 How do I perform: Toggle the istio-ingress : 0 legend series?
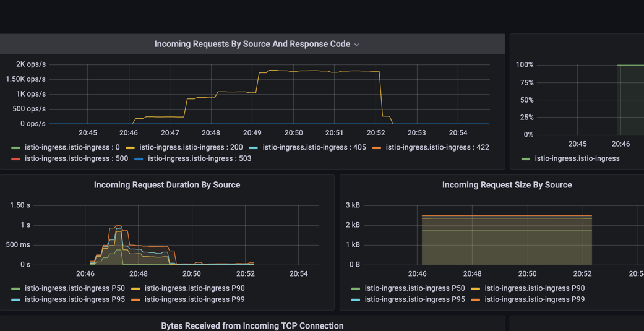click(x=72, y=147)
